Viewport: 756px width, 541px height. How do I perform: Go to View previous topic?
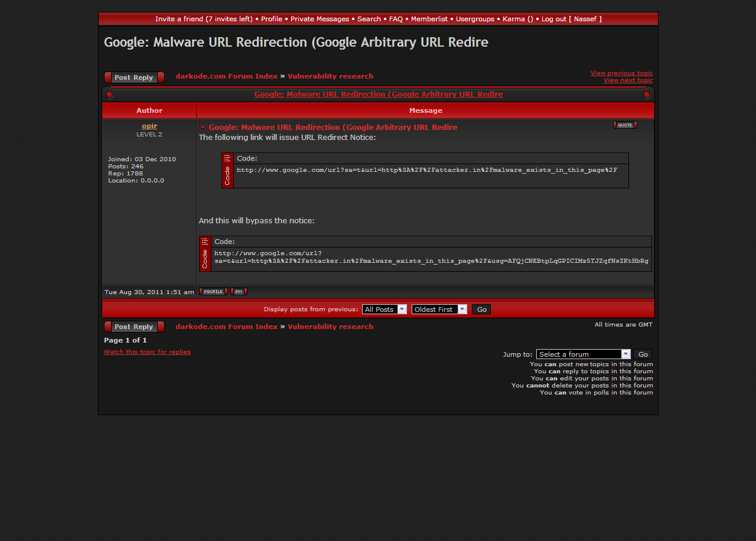(621, 73)
